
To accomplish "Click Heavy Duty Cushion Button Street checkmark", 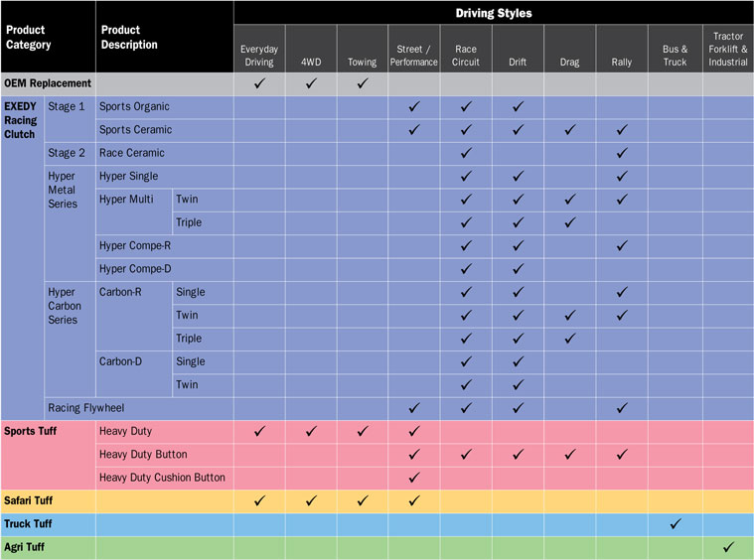I will coord(413,478).
